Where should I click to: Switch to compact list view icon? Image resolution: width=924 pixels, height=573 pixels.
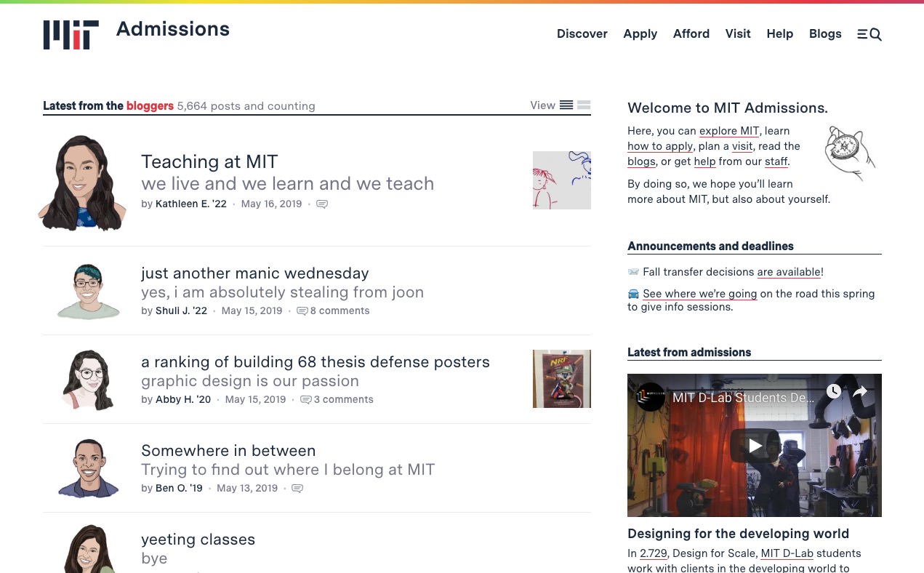coord(566,105)
